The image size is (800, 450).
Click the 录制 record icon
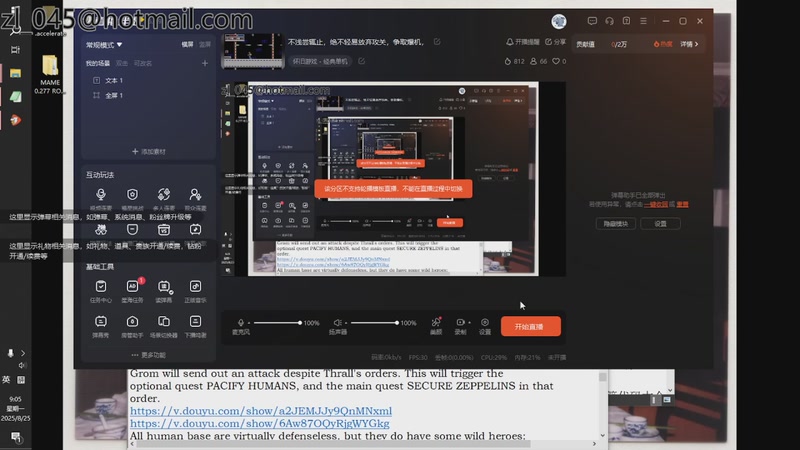(460, 322)
